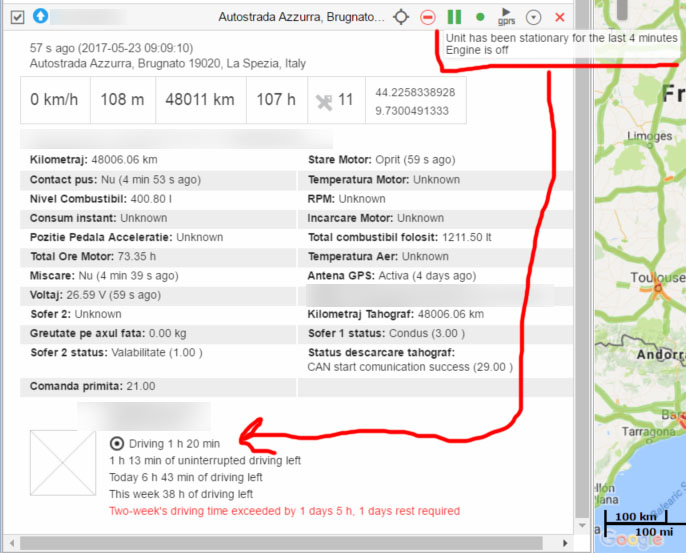Open the circled down-arrow options menu
The height and width of the screenshot is (553, 686).
[x=533, y=17]
